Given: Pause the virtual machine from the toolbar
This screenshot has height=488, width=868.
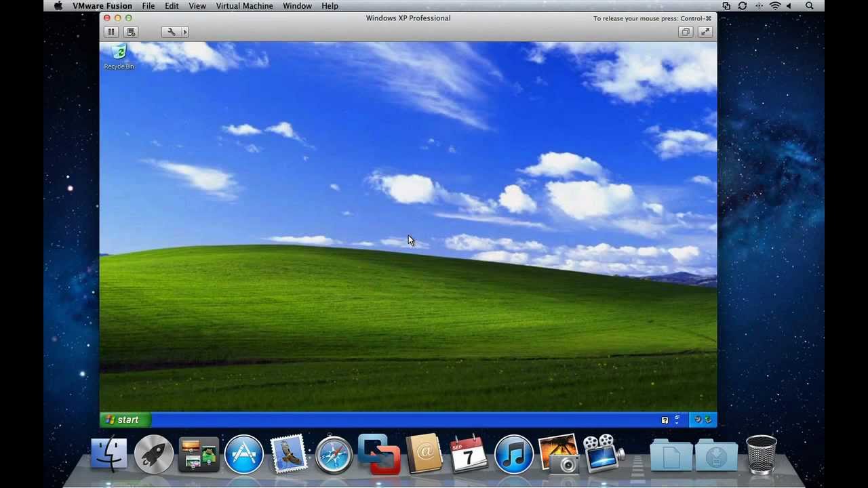Looking at the screenshot, I should point(111,32).
